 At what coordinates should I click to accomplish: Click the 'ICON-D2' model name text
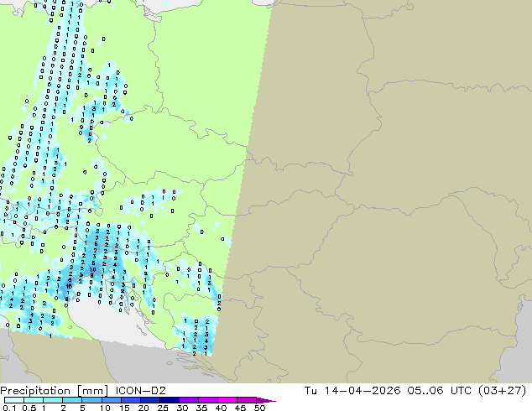[140, 391]
